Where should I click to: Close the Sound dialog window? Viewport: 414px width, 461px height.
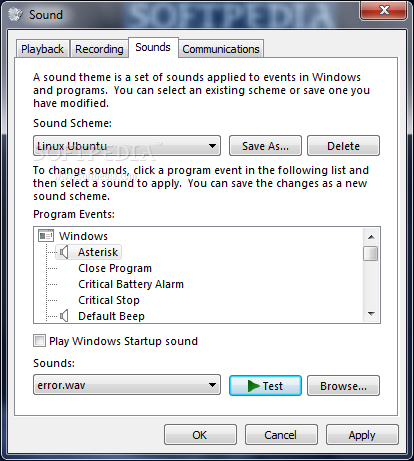[383, 10]
